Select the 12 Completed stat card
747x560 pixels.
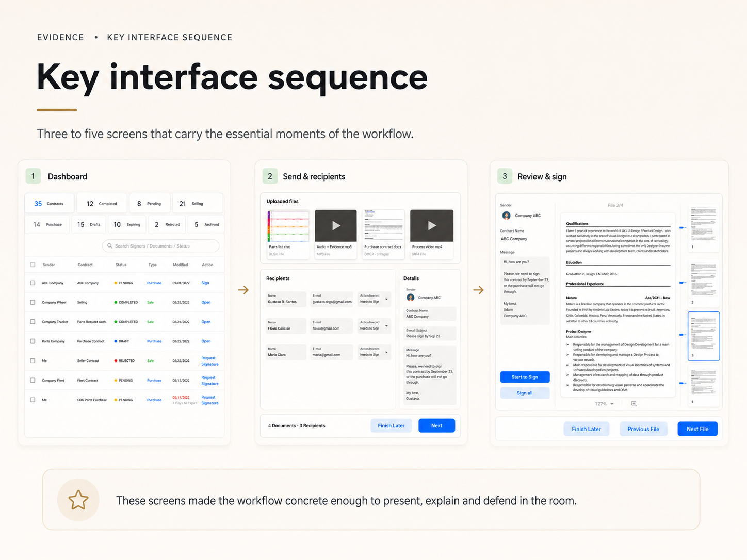click(102, 203)
